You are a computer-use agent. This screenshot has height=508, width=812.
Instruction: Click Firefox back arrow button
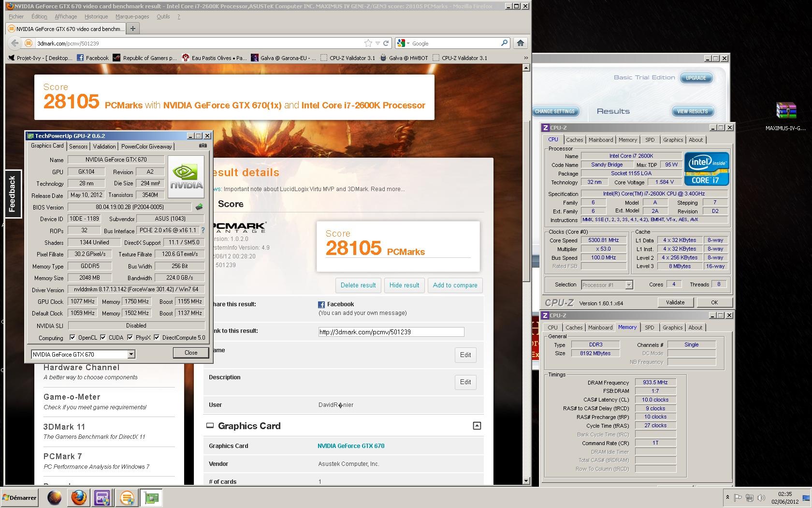coord(15,43)
